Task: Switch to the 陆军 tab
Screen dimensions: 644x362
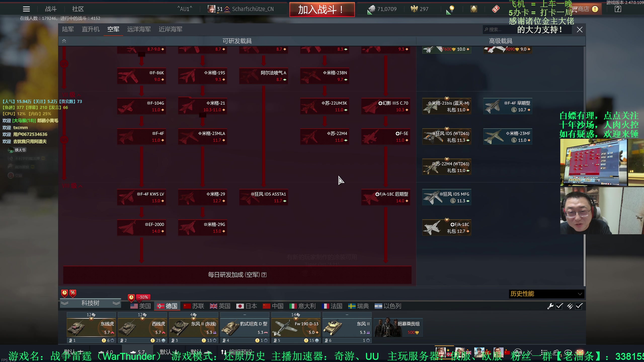Action: click(x=68, y=29)
